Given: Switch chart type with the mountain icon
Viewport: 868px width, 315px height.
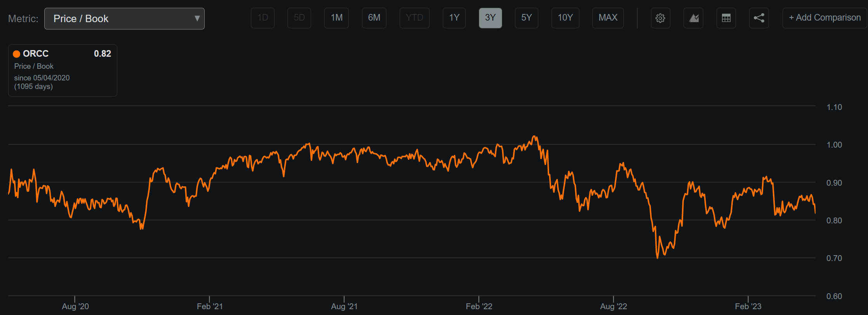Looking at the screenshot, I should click(x=694, y=18).
